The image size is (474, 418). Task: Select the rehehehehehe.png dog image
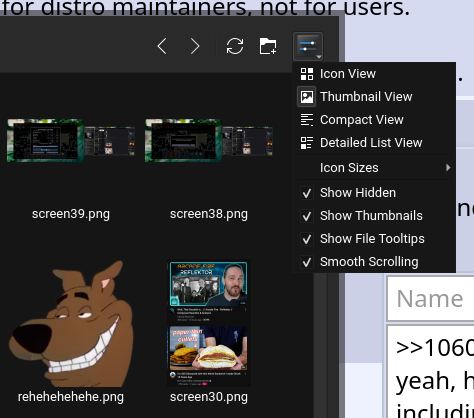click(x=71, y=323)
